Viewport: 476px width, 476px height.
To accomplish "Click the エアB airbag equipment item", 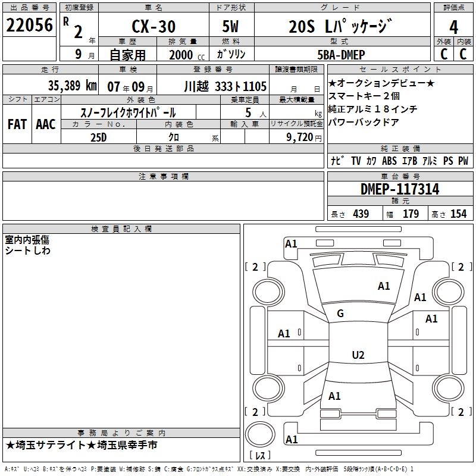I will 409,161.
